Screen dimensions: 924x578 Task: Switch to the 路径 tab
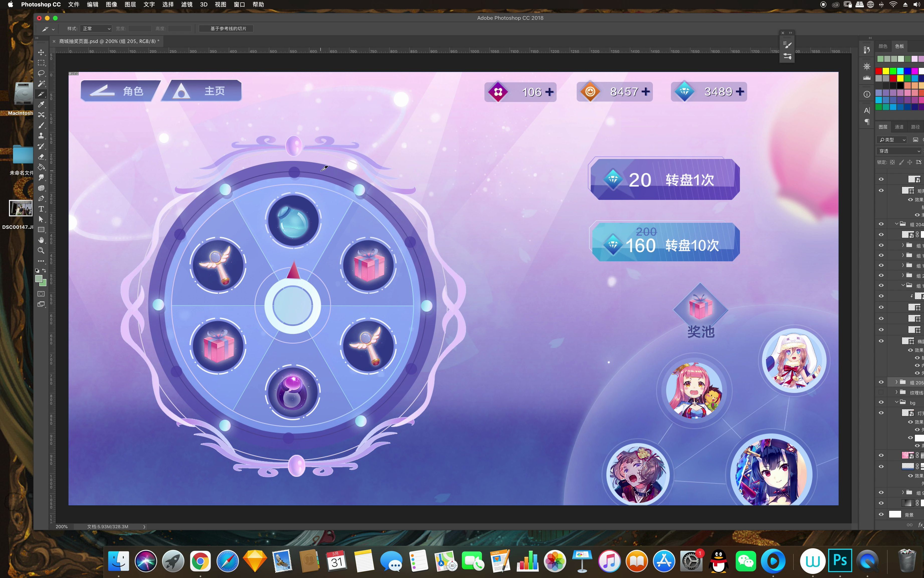pos(915,127)
